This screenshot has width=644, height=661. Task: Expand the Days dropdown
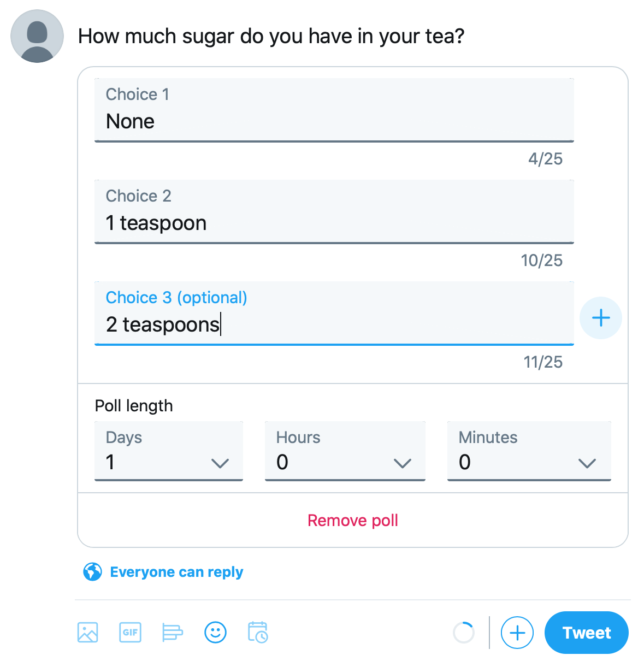(169, 451)
